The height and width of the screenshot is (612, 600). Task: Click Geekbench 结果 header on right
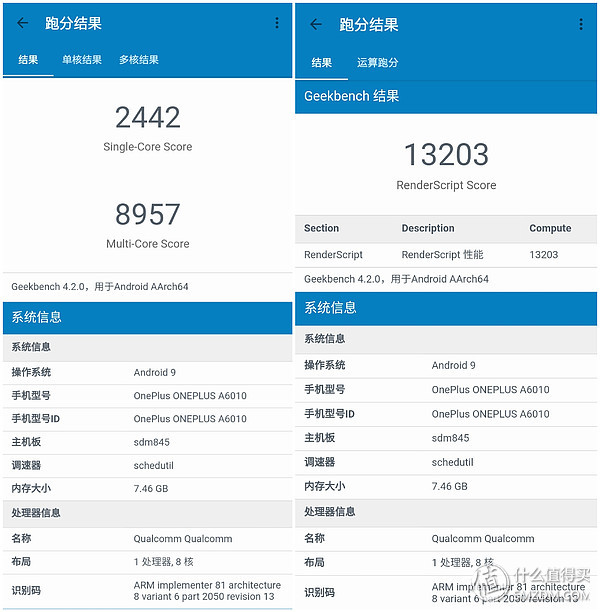point(351,96)
